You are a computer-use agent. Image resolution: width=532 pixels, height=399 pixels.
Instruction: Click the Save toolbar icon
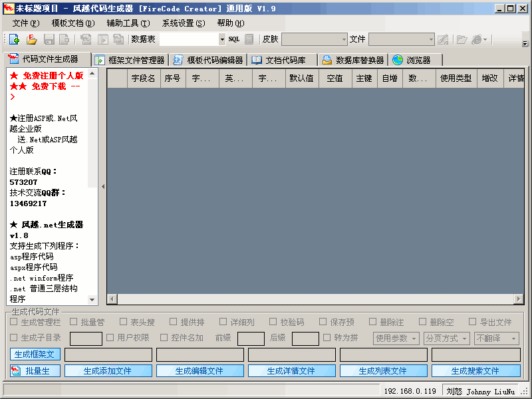(48, 39)
